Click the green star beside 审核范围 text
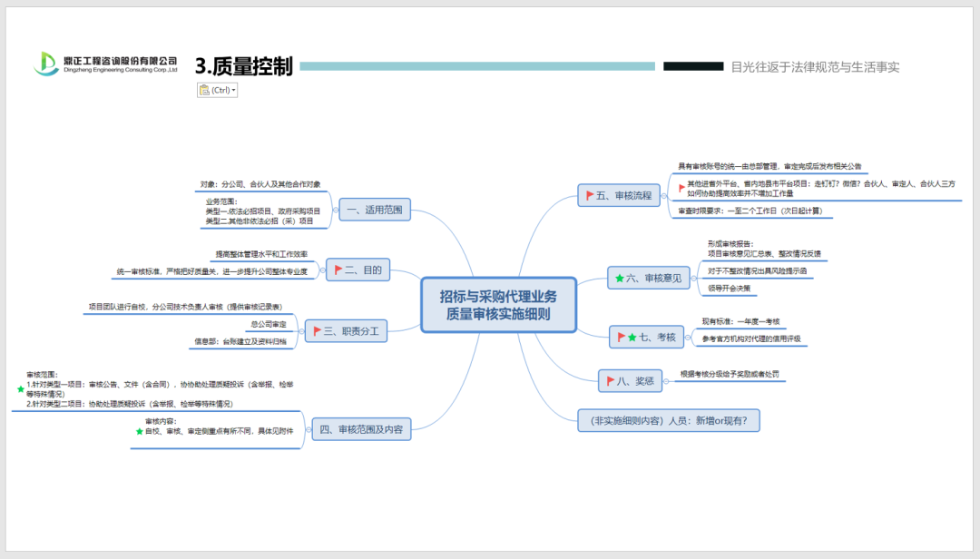 click(21, 389)
